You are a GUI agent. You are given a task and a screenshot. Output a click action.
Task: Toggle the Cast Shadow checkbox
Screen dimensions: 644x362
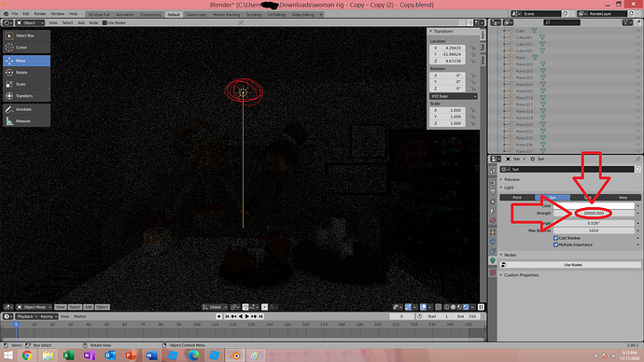pyautogui.click(x=555, y=238)
